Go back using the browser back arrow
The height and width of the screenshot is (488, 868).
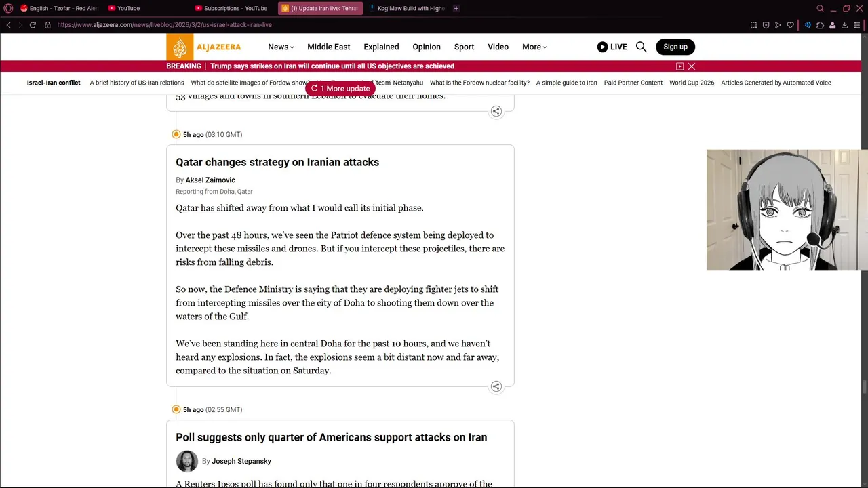point(9,25)
